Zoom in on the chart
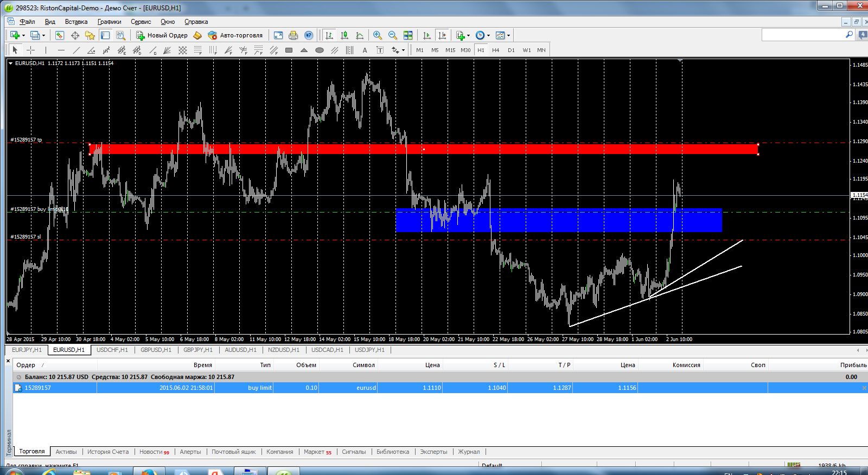This screenshot has height=475, width=868. tap(378, 35)
